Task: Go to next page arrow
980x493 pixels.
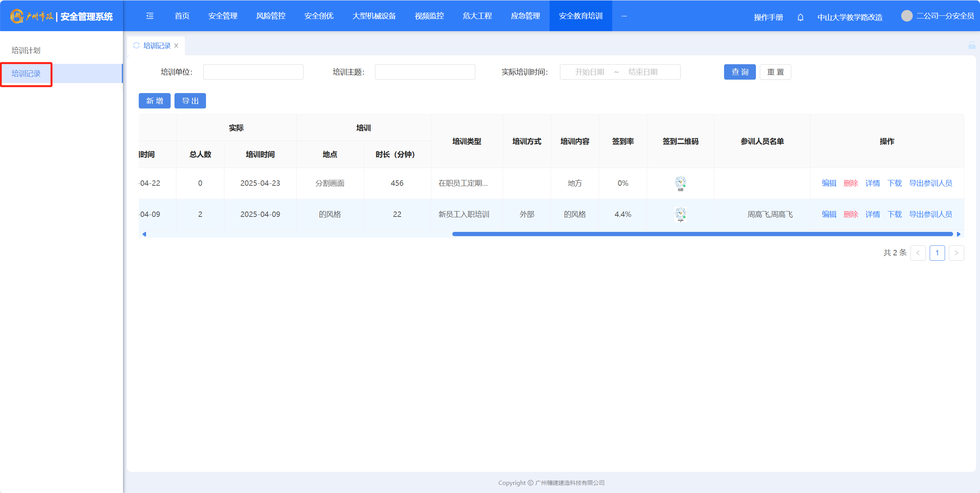Action: click(956, 253)
